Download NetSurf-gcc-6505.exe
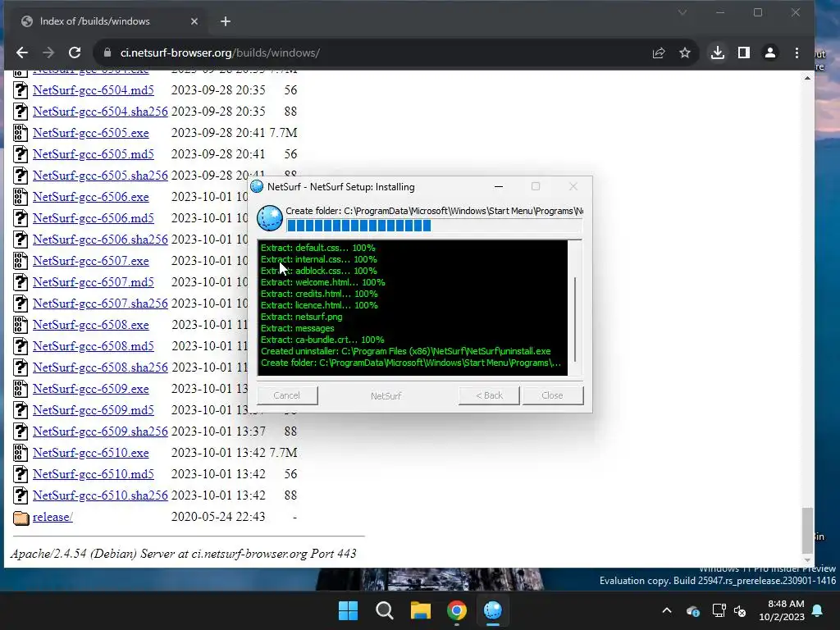 pyautogui.click(x=90, y=133)
